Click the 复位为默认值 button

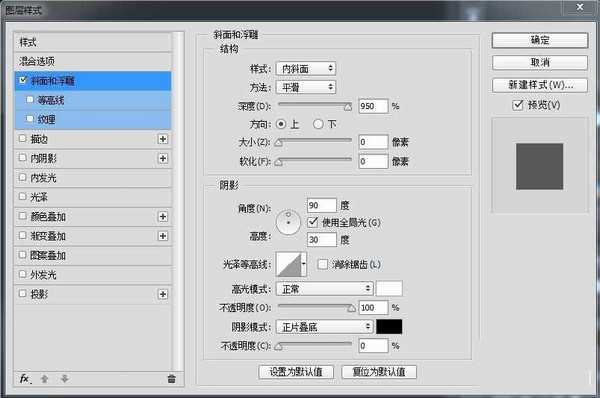tap(379, 372)
